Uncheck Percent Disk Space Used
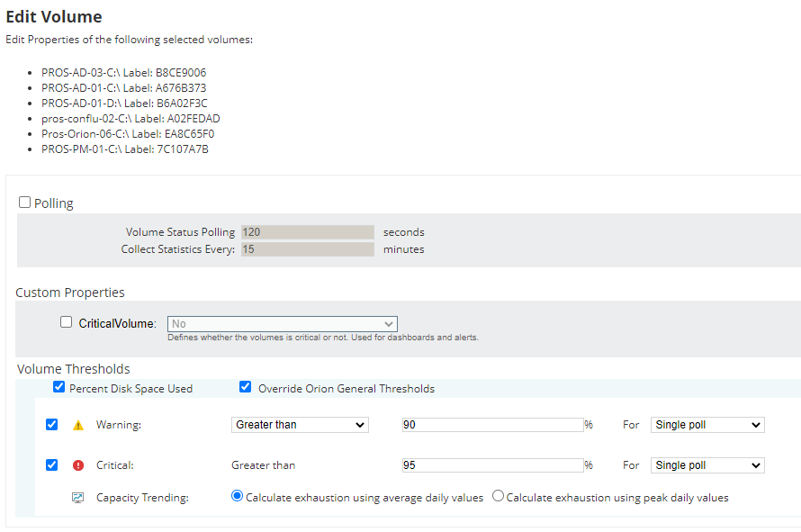The width and height of the screenshot is (801, 532). tap(58, 387)
